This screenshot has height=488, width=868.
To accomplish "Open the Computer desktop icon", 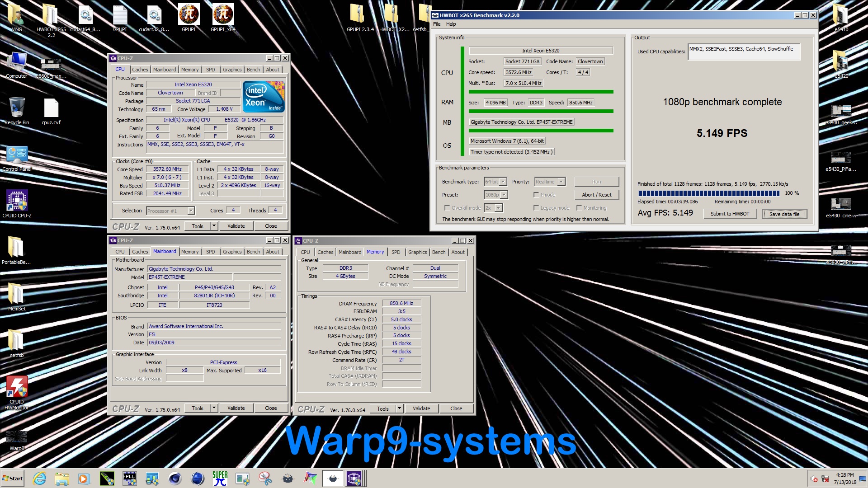I will point(17,65).
